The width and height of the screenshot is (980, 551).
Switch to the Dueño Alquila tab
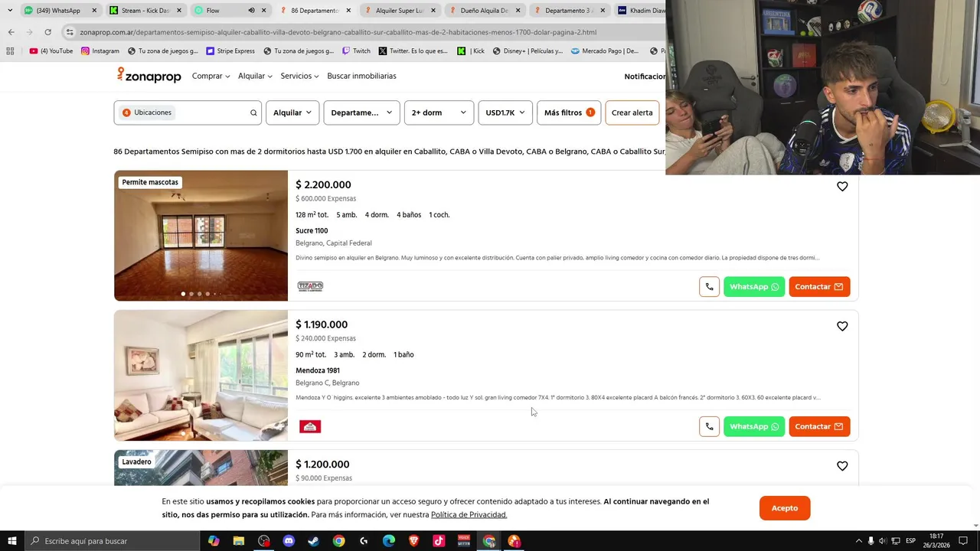484,11
